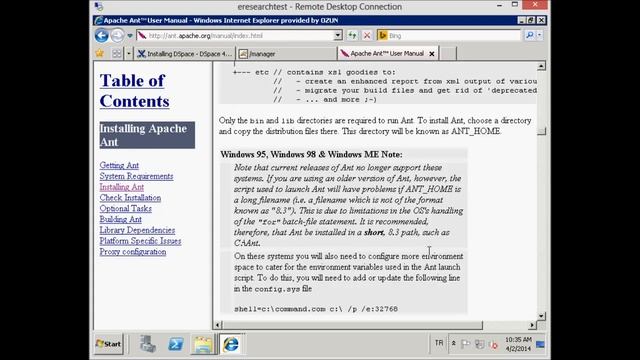Stop loading with the red X icon
Image resolution: width=640 pixels, height=360 pixels.
pos(367,36)
